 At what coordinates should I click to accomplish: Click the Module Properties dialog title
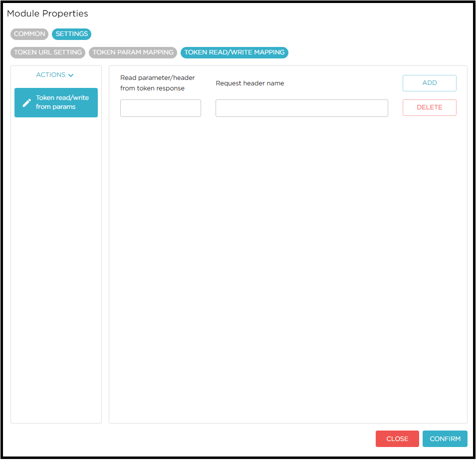pos(47,13)
